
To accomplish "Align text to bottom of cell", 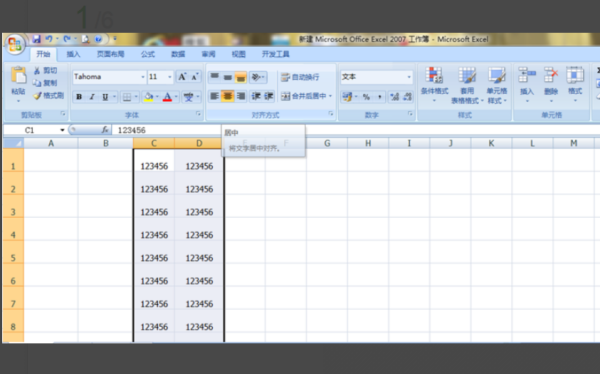I will [x=241, y=77].
